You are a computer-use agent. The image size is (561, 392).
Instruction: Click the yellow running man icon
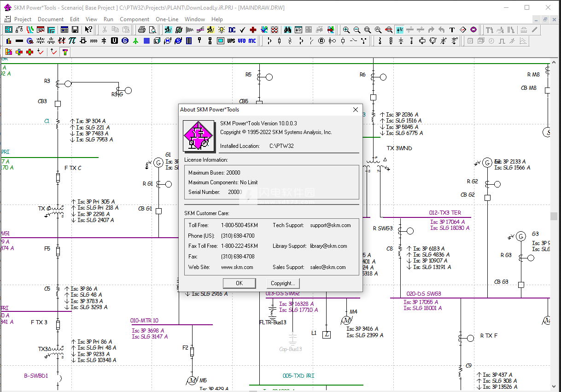tap(210, 29)
